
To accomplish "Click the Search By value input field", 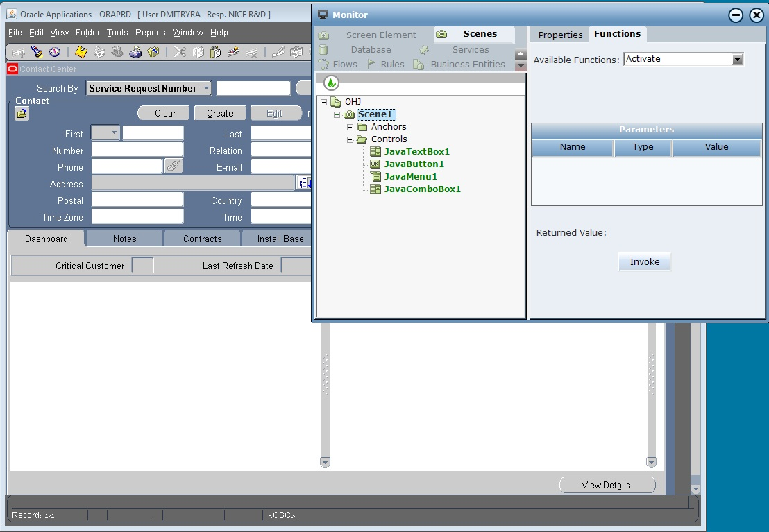I will tap(253, 88).
